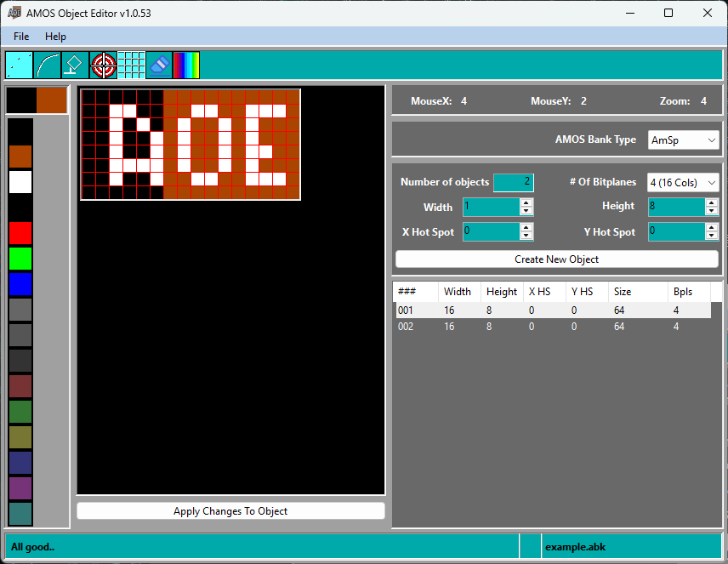Click the current black foreground color box
728x564 pixels.
[x=21, y=100]
